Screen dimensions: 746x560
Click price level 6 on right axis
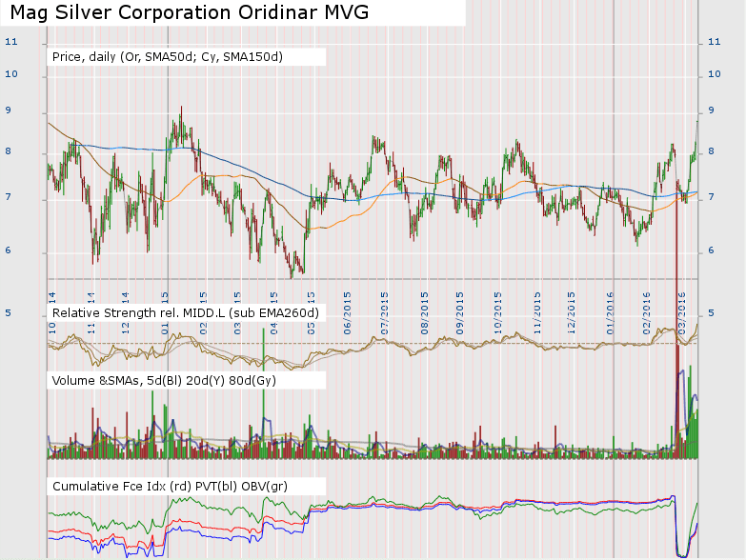coord(712,250)
